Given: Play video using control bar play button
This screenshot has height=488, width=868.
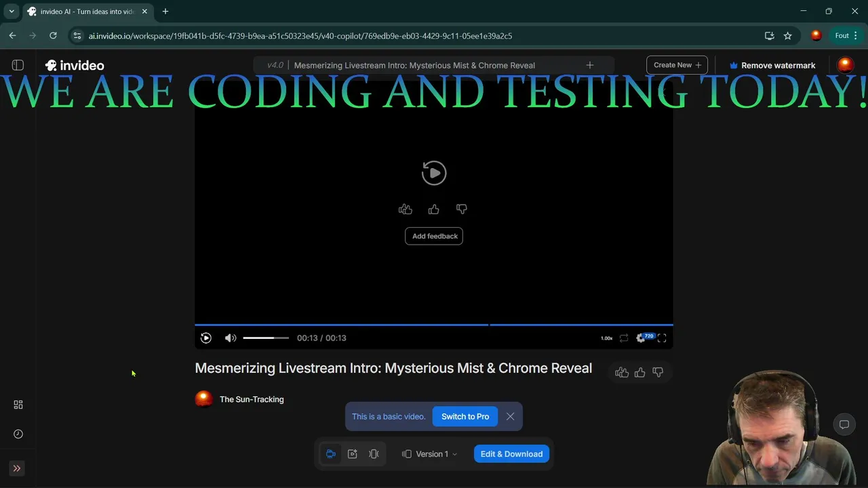Looking at the screenshot, I should point(206,338).
